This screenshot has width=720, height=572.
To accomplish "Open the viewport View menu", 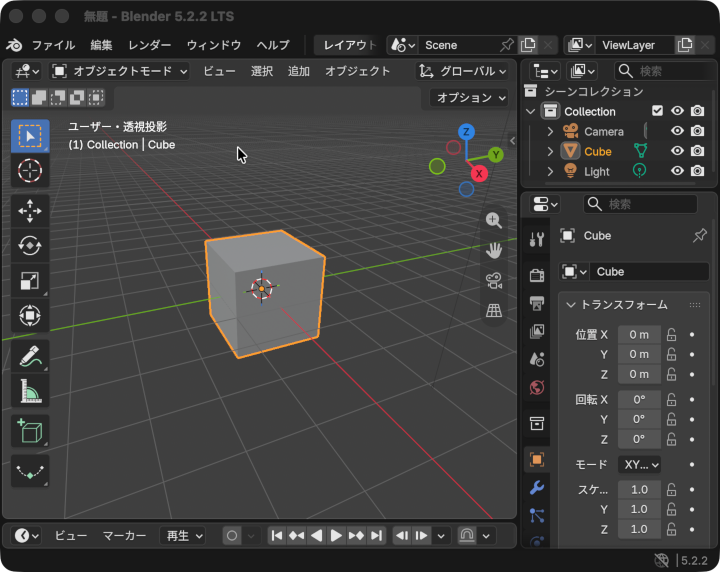I will tap(219, 71).
